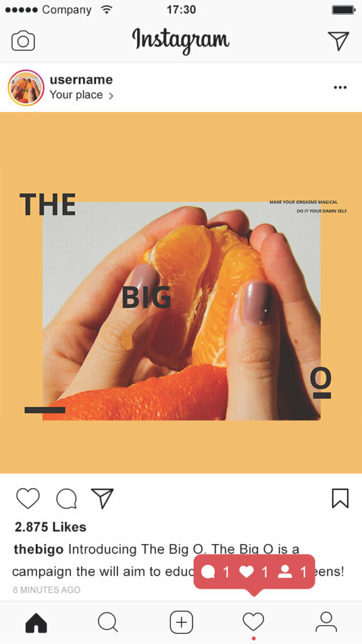Expand the Your place location chevron
The width and height of the screenshot is (362, 644).
111,96
